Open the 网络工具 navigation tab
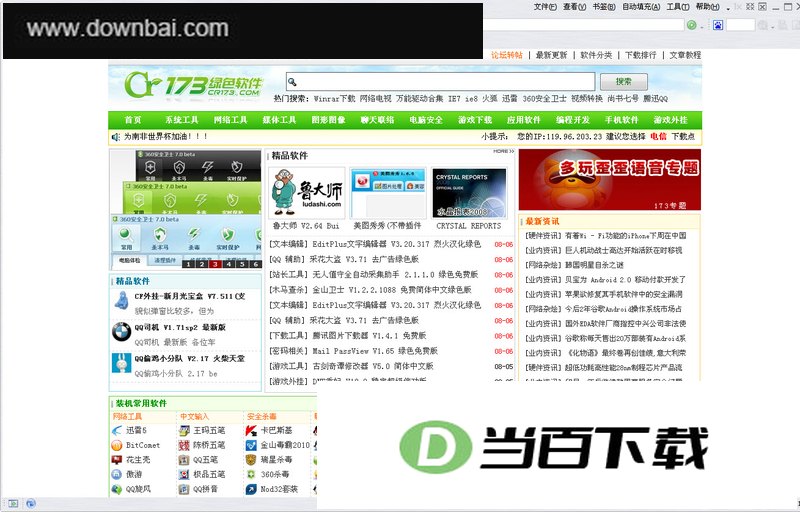The height and width of the screenshot is (512, 800). coord(231,120)
